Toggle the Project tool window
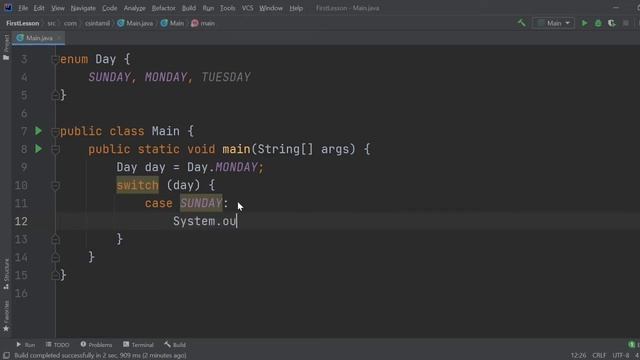The height and width of the screenshot is (360, 640). [6, 48]
